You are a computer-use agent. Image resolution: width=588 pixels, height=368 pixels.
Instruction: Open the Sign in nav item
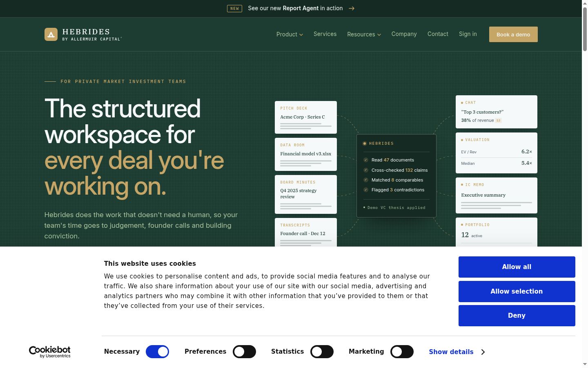468,34
